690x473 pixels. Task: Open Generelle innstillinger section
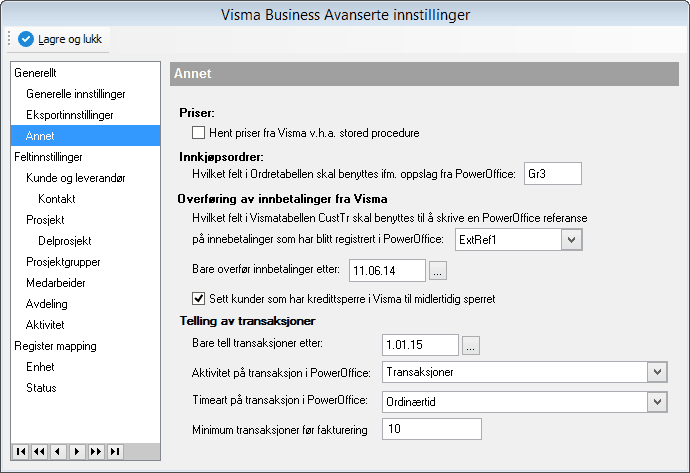(76, 94)
